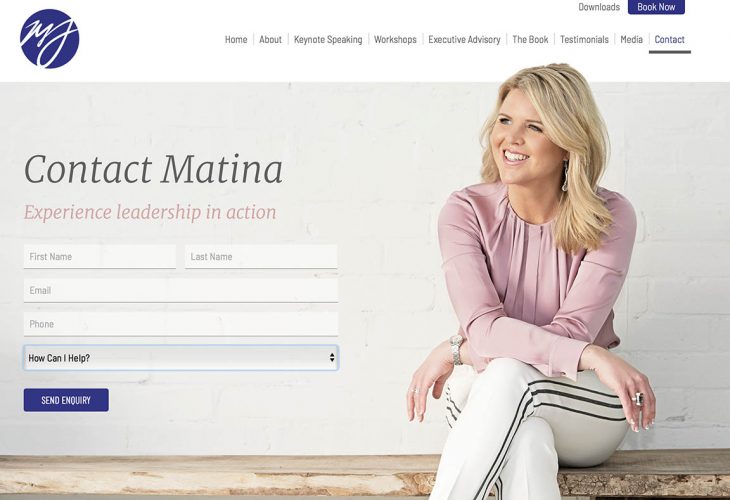Select Executive Advisory in navigation
Image resolution: width=730 pixels, height=500 pixels.
tap(464, 40)
